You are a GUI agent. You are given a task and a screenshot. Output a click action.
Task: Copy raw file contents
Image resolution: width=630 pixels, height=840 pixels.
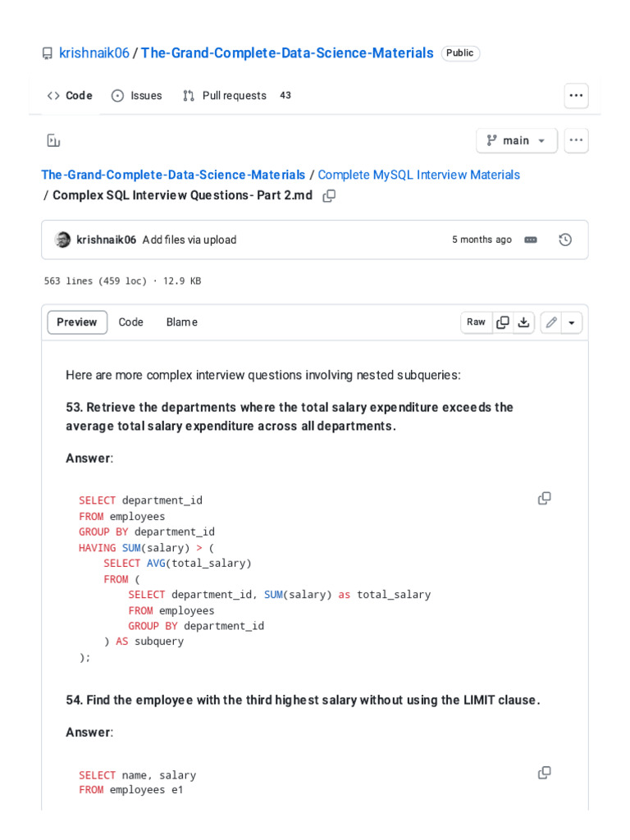tap(503, 322)
